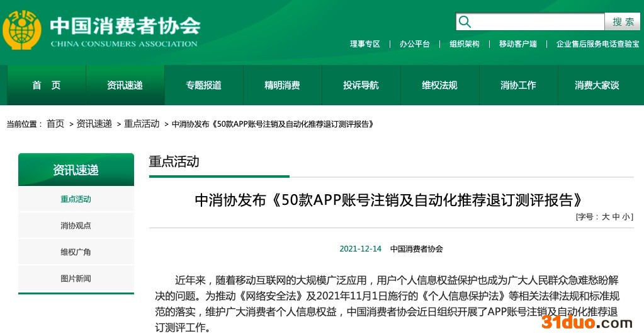Select 消协观点 in left sidebar
Viewport: 644px width, 336px height.
pyautogui.click(x=76, y=226)
